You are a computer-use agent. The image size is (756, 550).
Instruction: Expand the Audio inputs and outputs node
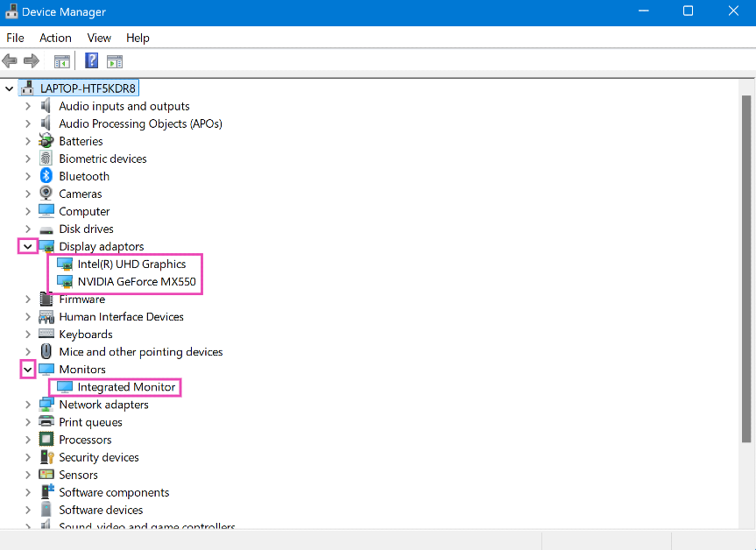click(x=28, y=106)
